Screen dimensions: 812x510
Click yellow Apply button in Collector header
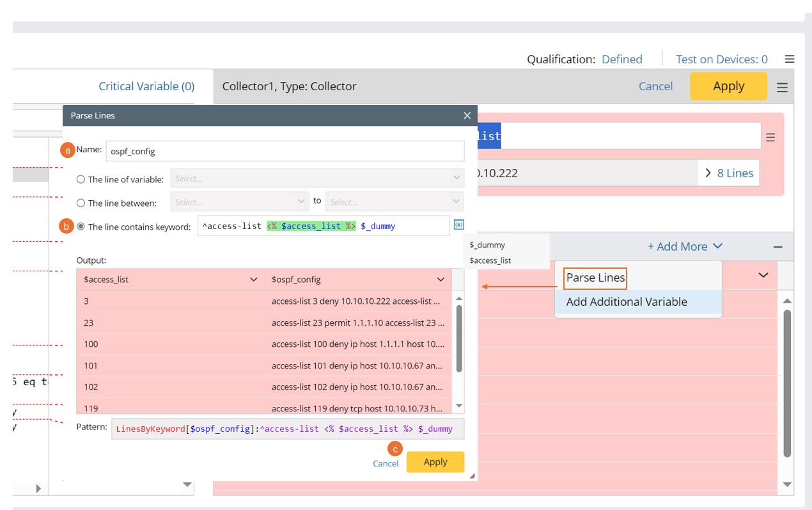click(x=728, y=86)
